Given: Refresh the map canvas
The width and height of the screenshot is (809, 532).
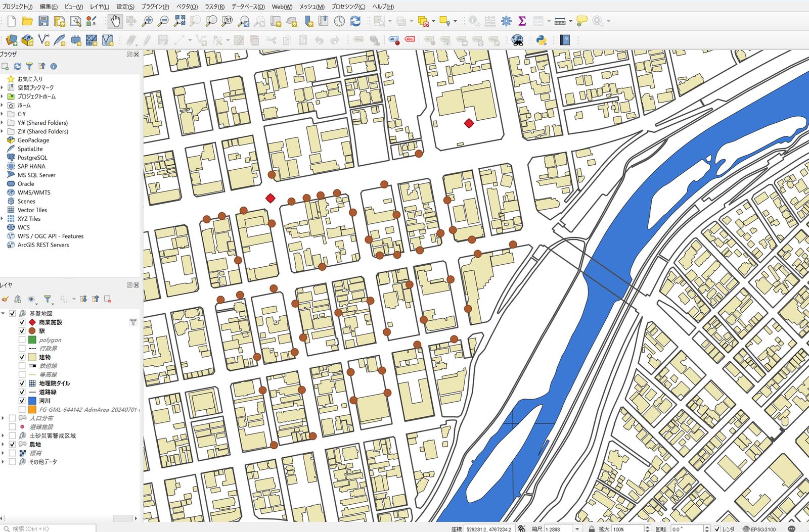Looking at the screenshot, I should pos(355,21).
